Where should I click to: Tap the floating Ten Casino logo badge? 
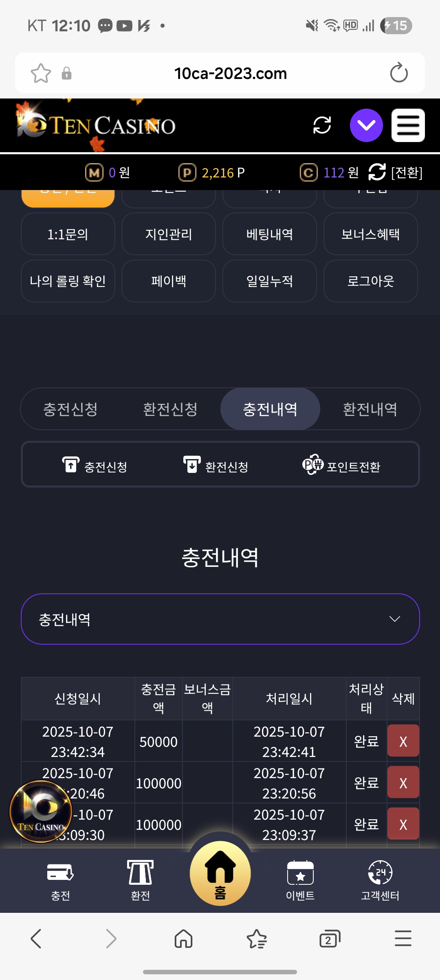[41, 812]
